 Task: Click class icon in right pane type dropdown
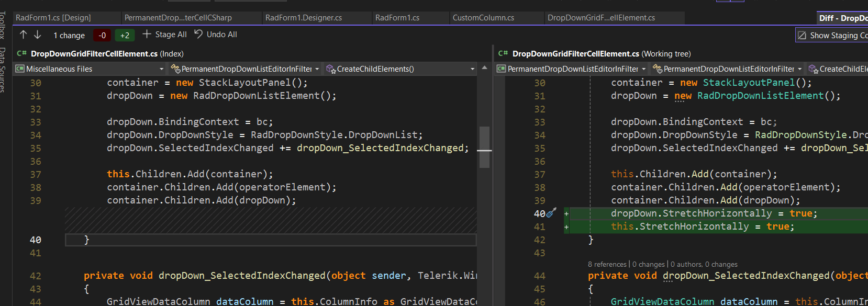coord(658,69)
